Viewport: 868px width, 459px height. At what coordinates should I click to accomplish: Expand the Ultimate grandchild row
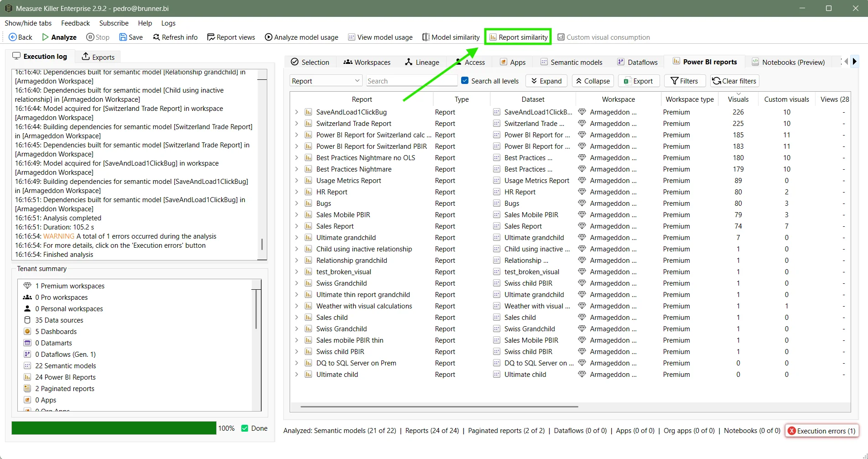tap(296, 238)
